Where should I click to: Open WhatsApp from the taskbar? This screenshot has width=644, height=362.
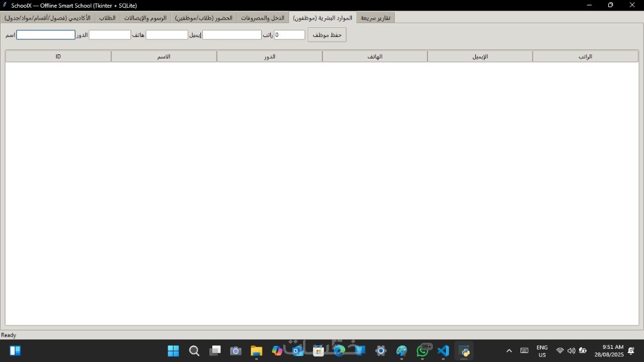(x=422, y=351)
